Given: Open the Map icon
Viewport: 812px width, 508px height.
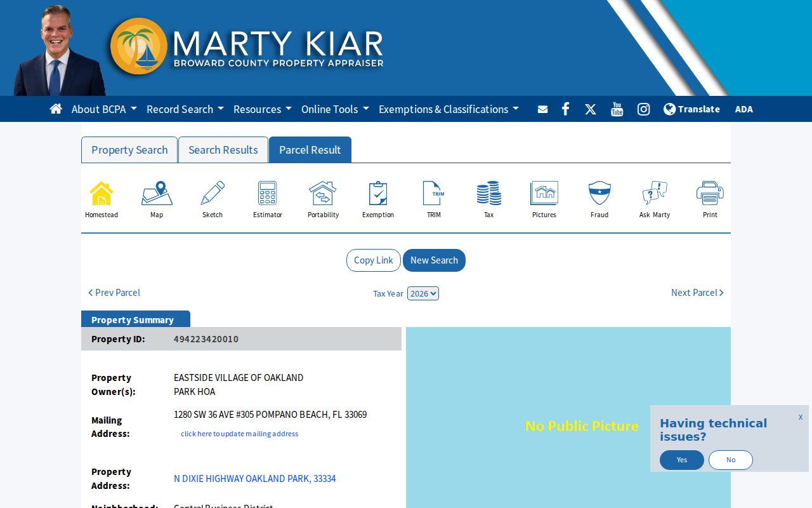Looking at the screenshot, I should tap(157, 194).
